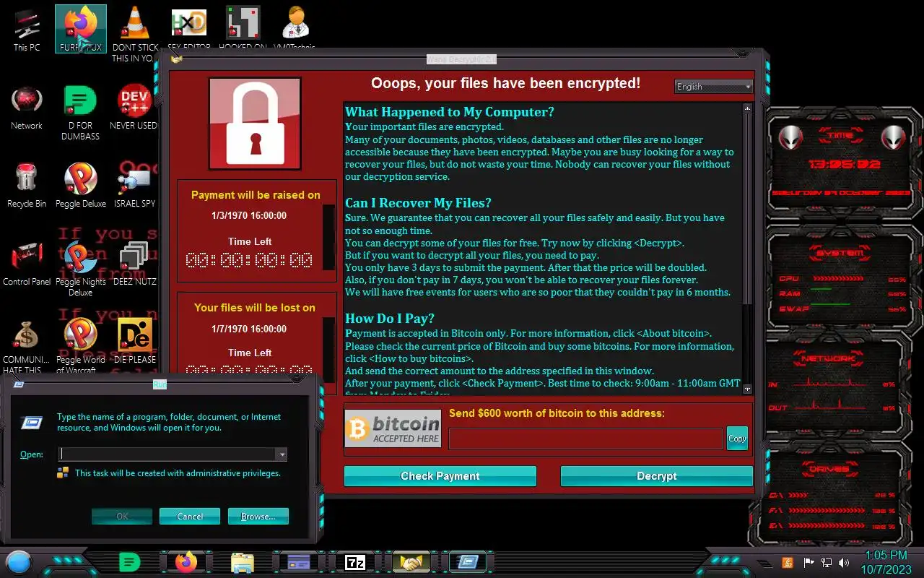Click scroll-up arrow of ransom text
The width and height of the screenshot is (924, 578).
click(747, 108)
